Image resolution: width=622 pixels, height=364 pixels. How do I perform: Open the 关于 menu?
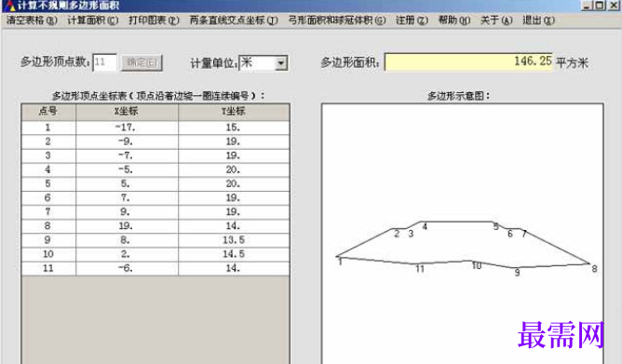click(x=496, y=20)
